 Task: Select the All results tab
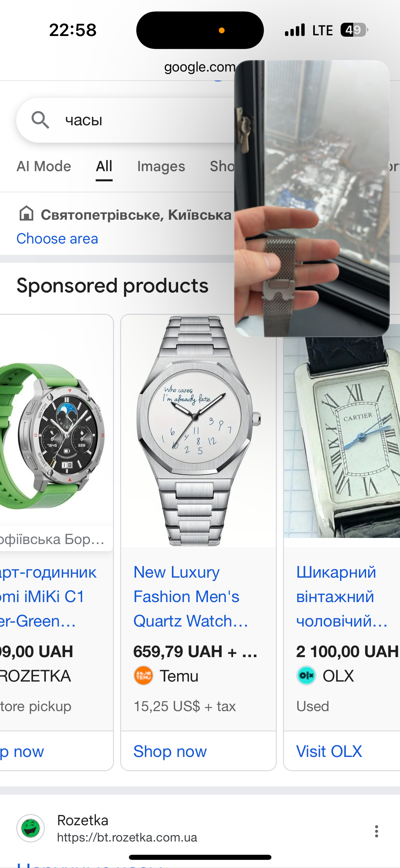coord(104,166)
